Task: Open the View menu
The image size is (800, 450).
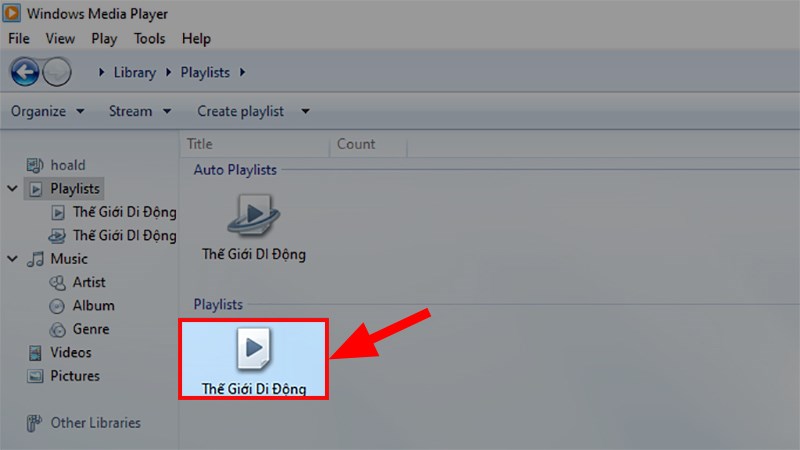Action: pos(60,39)
